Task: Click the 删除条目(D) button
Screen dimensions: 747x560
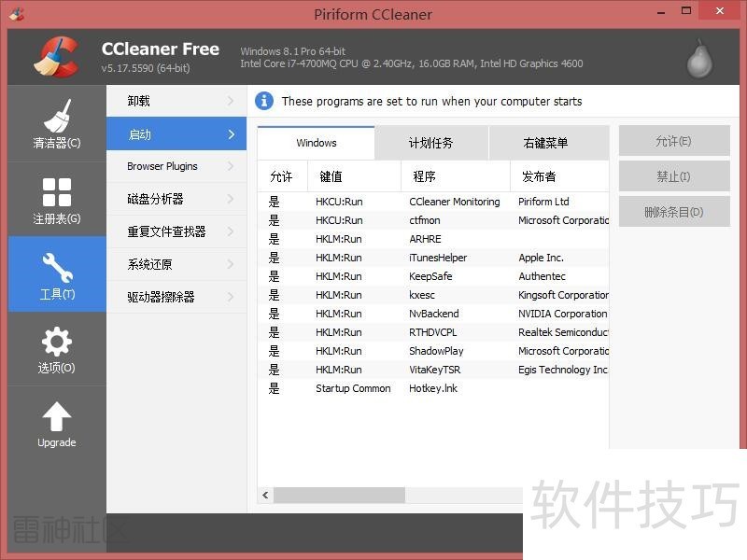Action: pyautogui.click(x=672, y=212)
